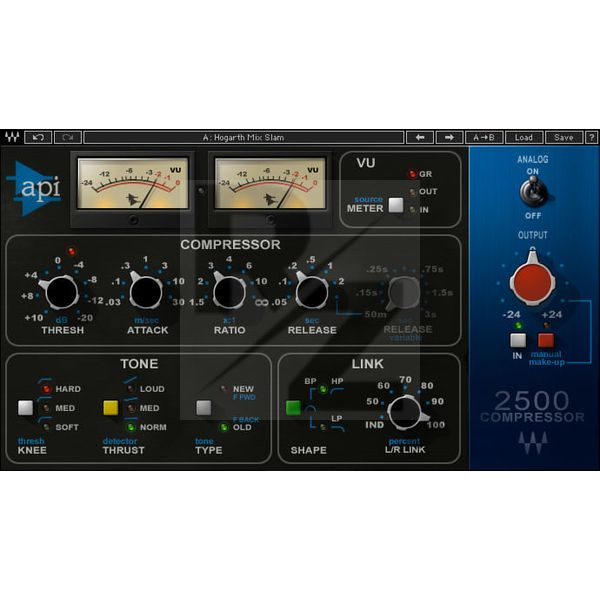Viewport: 600px width, 600px height.
Task: Redo the last change
Action: point(68,137)
